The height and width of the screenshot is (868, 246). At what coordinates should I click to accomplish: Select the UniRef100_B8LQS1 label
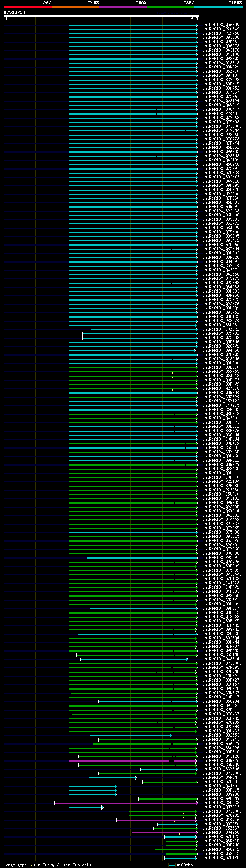click(221, 325)
